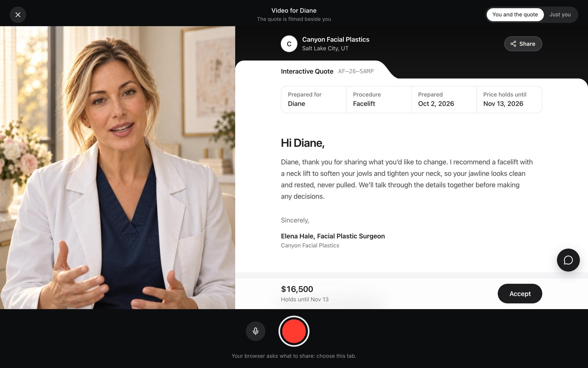Image resolution: width=588 pixels, height=368 pixels.
Task: Click the 'Elena Hale, Facial Plastic Surgeon' signature
Action: [x=333, y=236]
